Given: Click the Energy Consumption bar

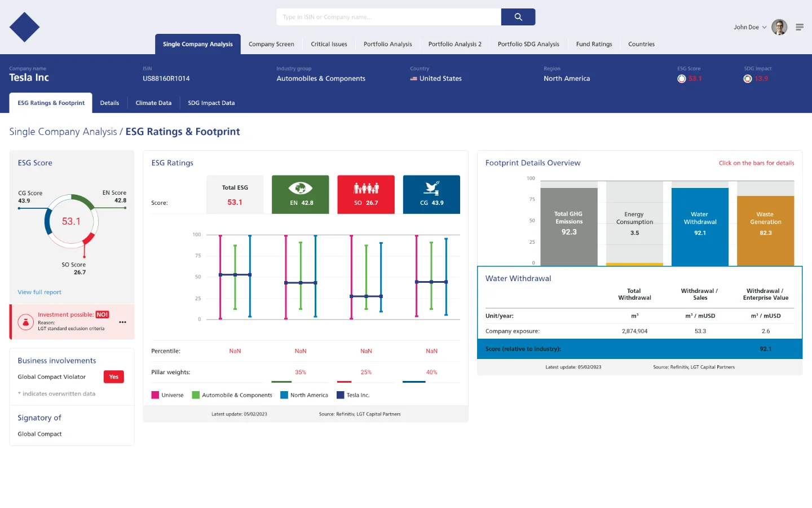Looking at the screenshot, I should click(634, 224).
